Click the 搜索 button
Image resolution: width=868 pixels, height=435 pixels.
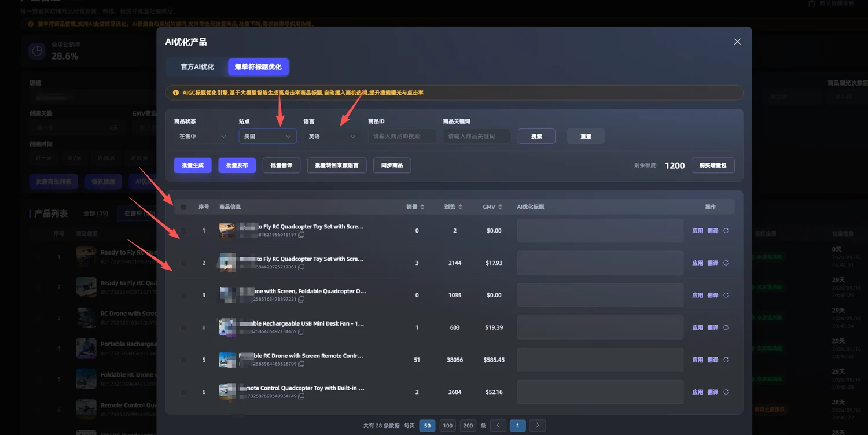click(x=536, y=137)
